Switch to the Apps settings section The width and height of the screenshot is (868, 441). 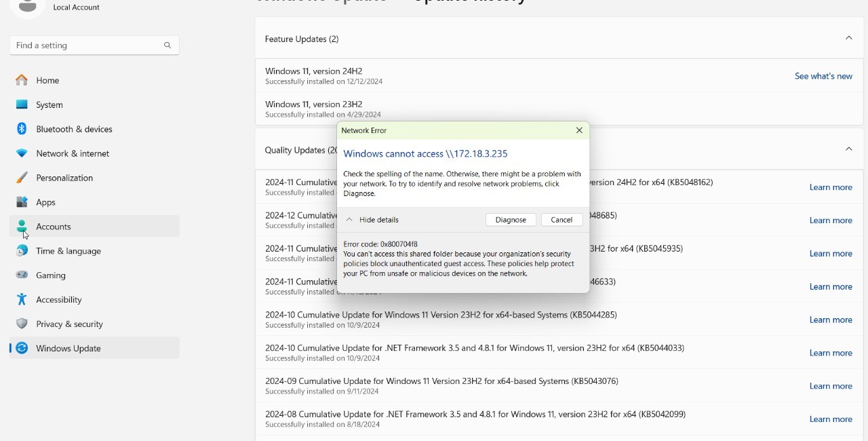pyautogui.click(x=94, y=202)
